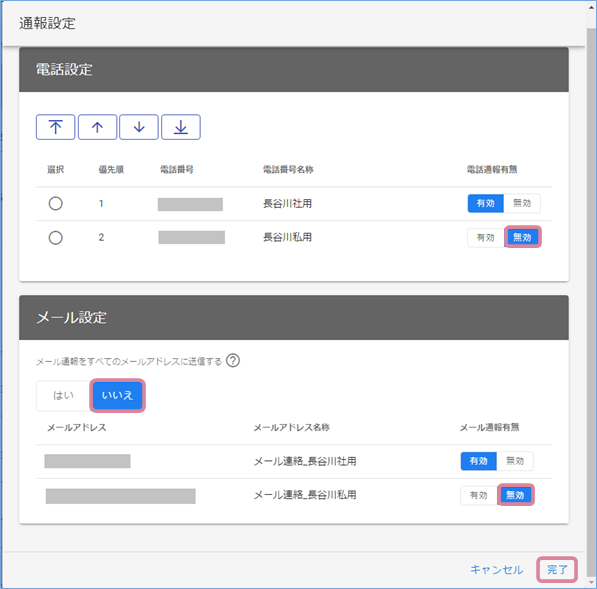Move selected phone entry up one

[97, 127]
